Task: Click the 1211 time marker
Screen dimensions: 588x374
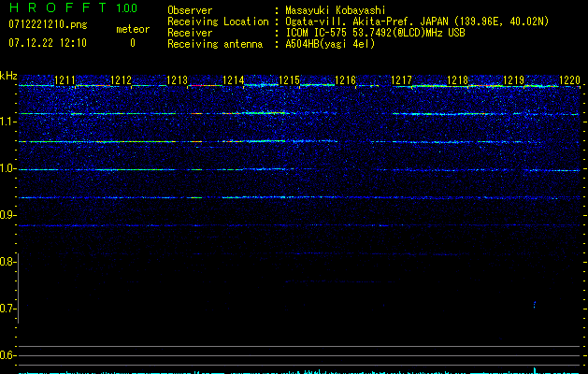Action: (65, 80)
